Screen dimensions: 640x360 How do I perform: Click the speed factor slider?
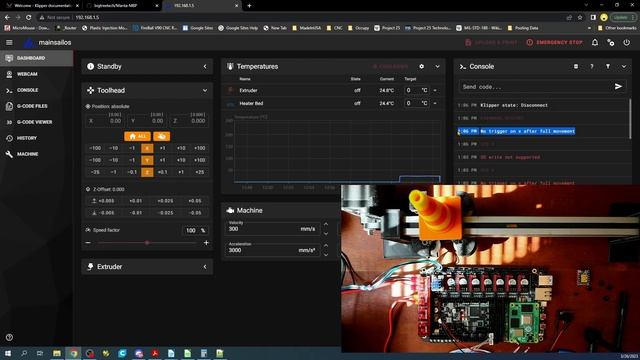pyautogui.click(x=147, y=243)
